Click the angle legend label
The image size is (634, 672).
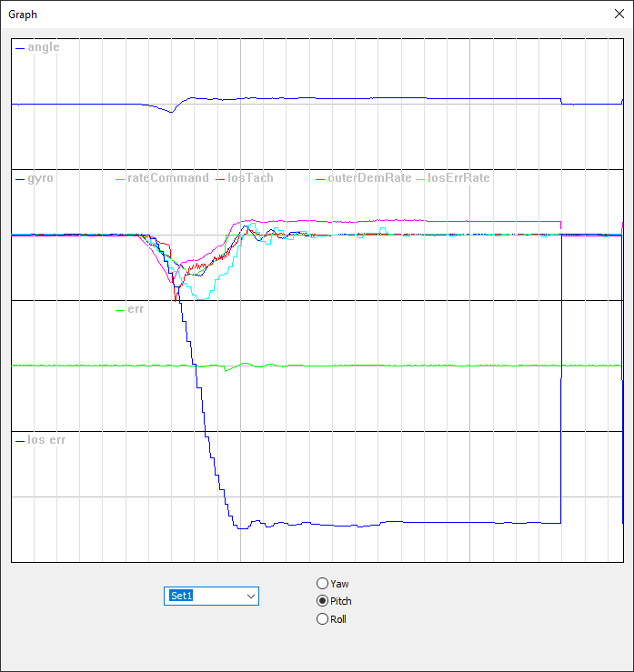click(x=43, y=47)
